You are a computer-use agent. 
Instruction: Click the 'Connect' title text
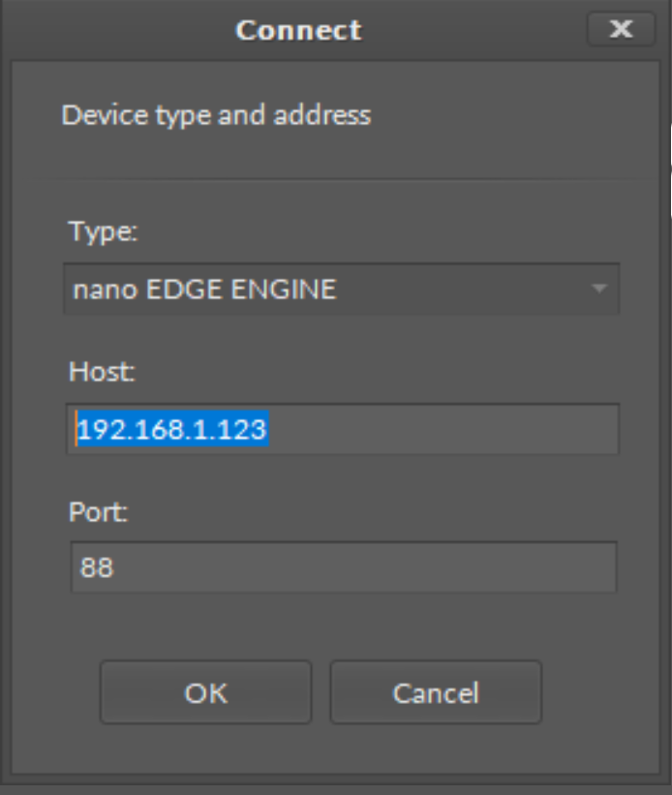[298, 30]
